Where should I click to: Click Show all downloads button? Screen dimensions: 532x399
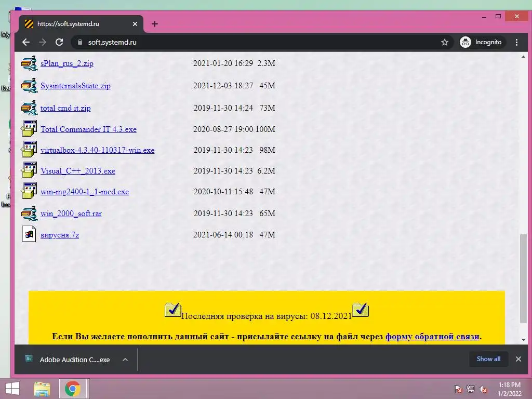(x=488, y=359)
